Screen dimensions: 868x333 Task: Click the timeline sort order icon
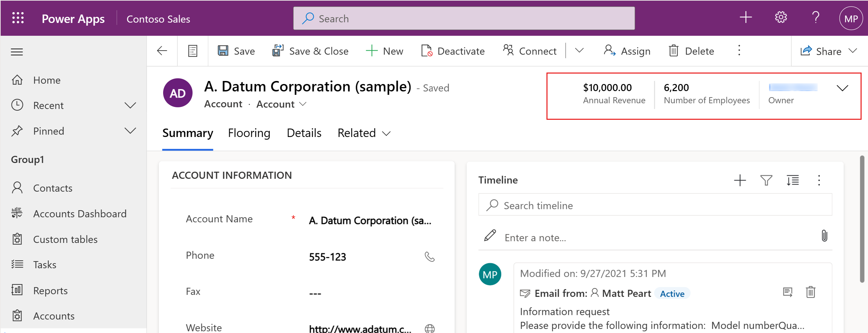click(x=792, y=180)
